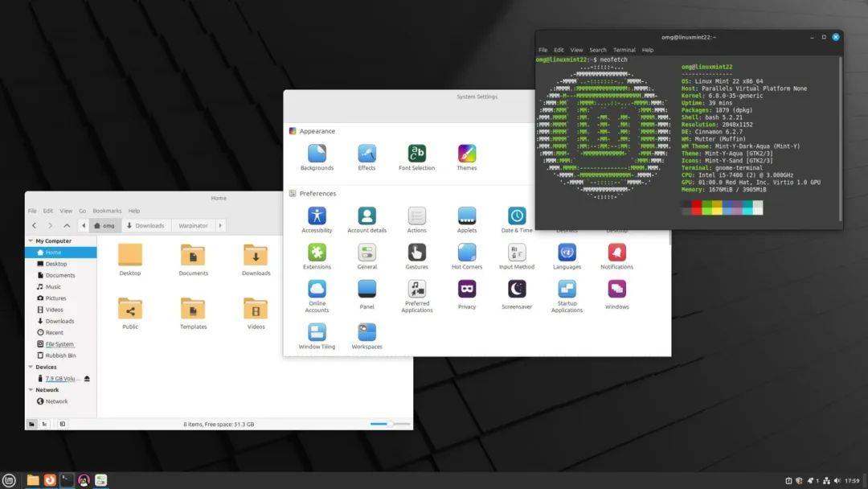Open the Backgrounds settings icon
Viewport: 868px width, 489px height.
(317, 154)
